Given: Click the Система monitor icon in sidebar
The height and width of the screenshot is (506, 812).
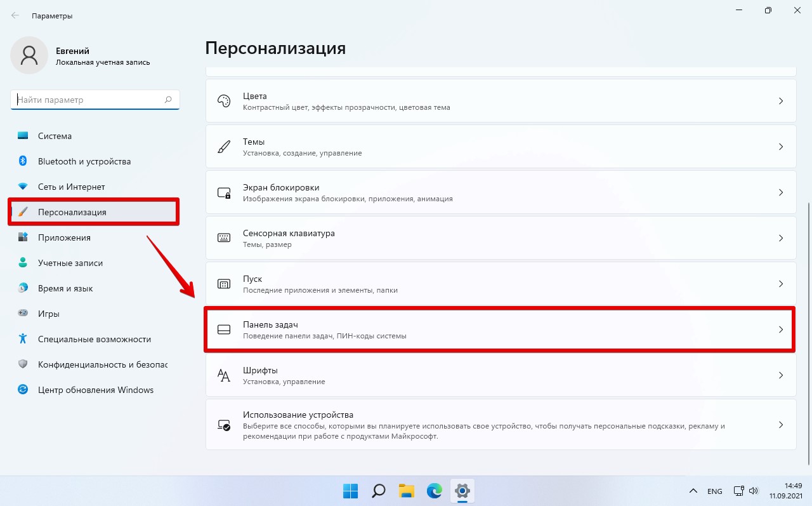Looking at the screenshot, I should pos(23,136).
